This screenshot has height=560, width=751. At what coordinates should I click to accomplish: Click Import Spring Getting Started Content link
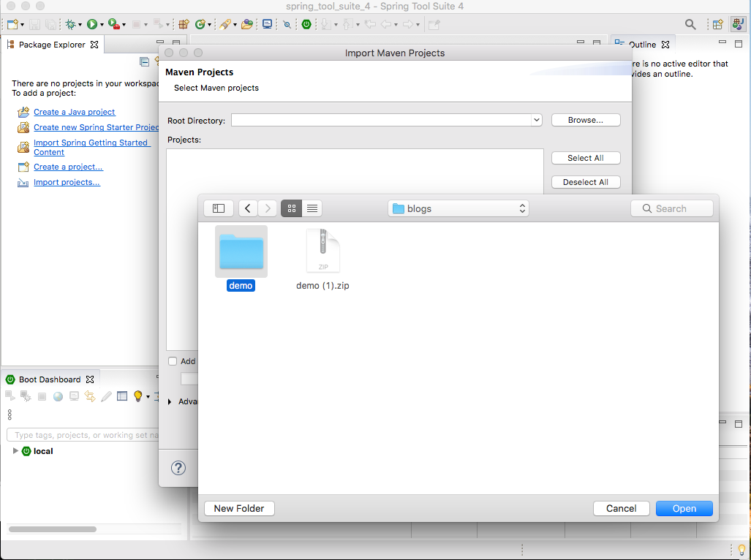(92, 147)
